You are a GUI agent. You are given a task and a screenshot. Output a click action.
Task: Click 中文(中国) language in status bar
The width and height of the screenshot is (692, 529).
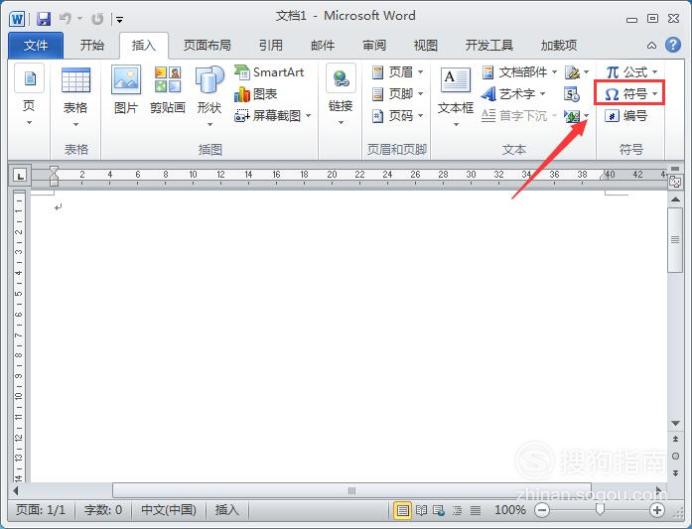click(167, 510)
